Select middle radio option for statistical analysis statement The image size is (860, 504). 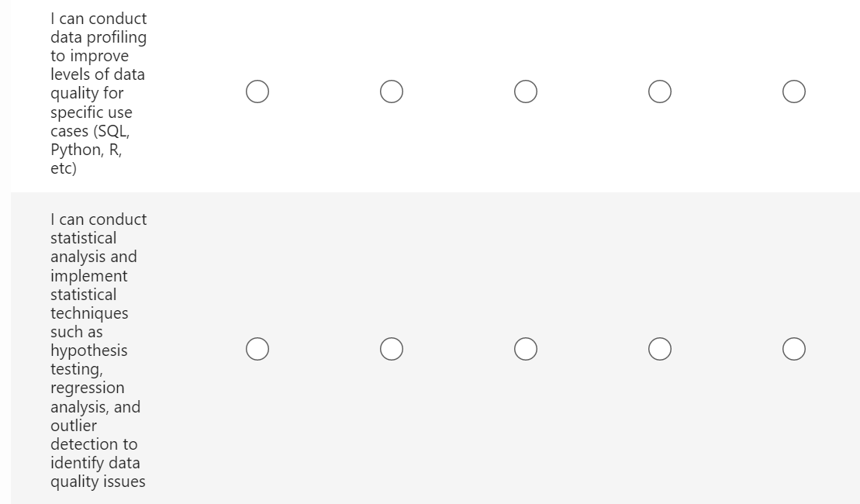[x=526, y=349]
